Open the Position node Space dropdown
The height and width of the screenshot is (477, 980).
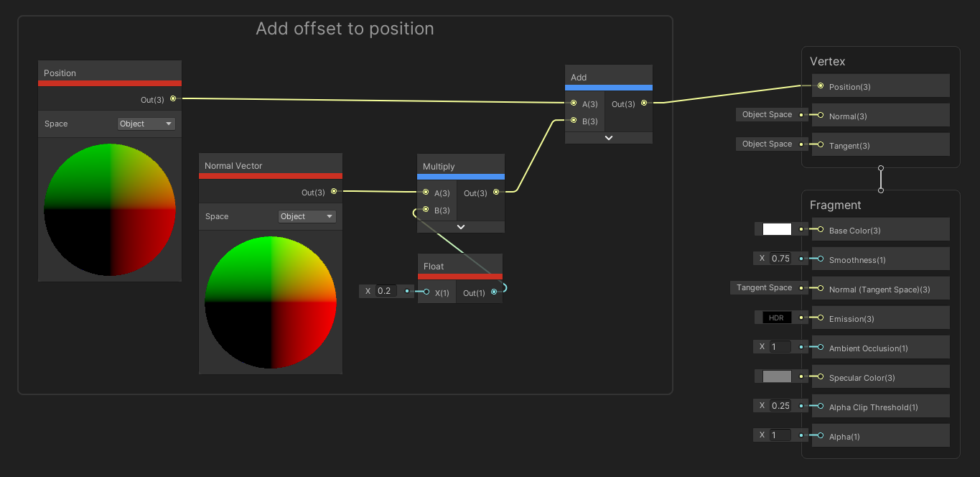(146, 124)
